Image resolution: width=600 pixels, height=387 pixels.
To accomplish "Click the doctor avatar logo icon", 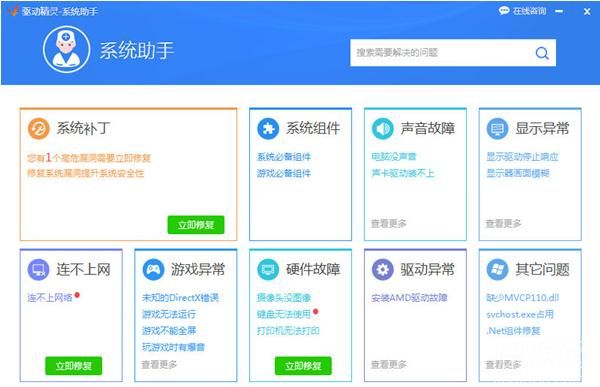I will pos(67,49).
